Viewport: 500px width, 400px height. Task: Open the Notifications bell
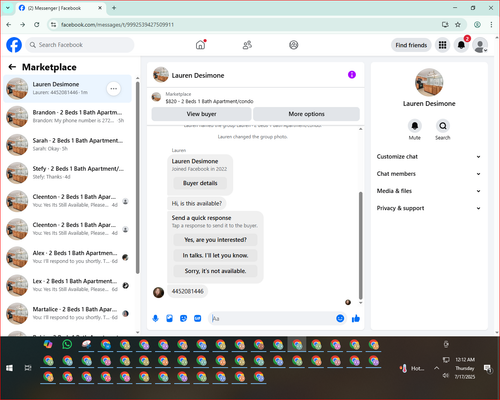(x=461, y=45)
